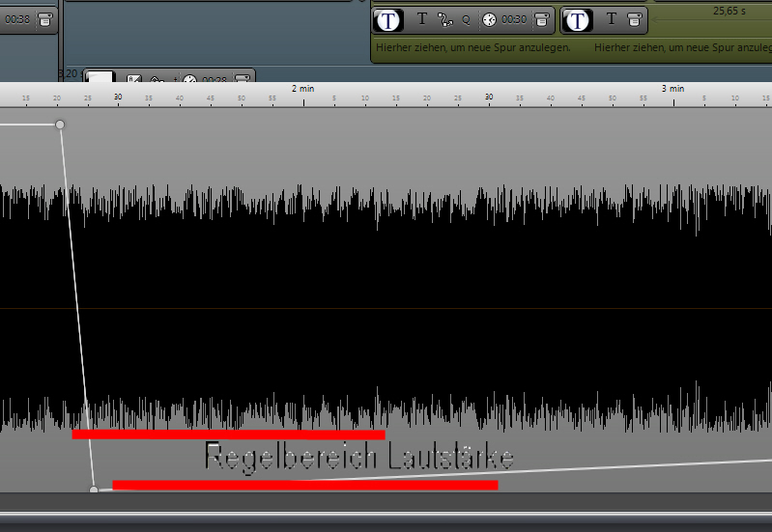Click the lower volume envelope handle

tap(94, 490)
